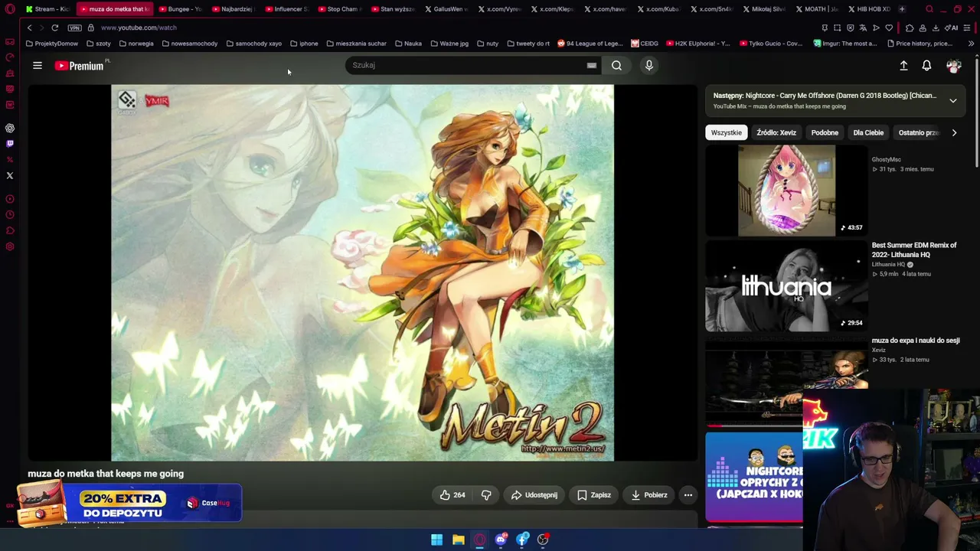Open the Opera main menu logo
980x551 pixels.
[10, 9]
